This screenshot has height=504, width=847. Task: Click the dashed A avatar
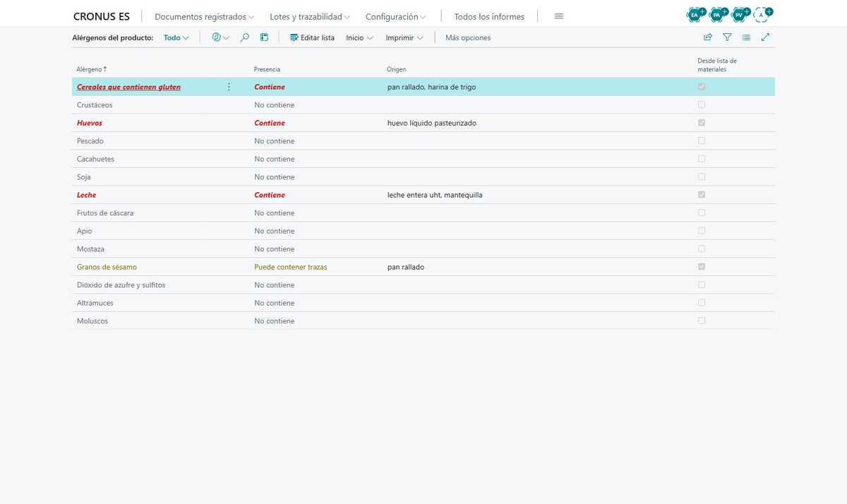tap(762, 15)
